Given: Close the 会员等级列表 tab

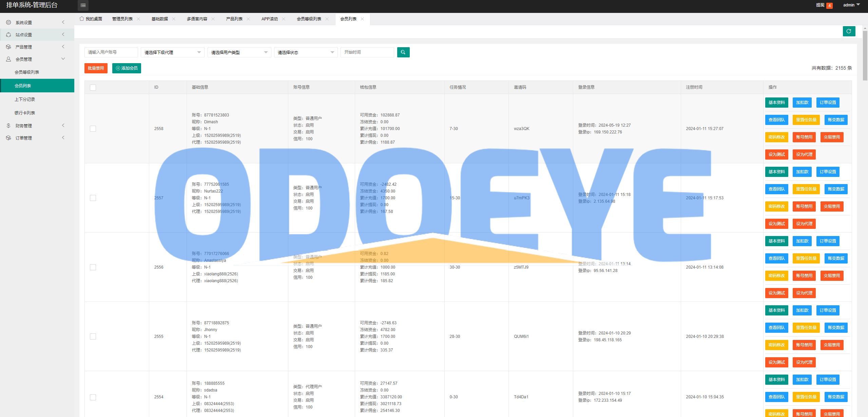Looking at the screenshot, I should (327, 19).
